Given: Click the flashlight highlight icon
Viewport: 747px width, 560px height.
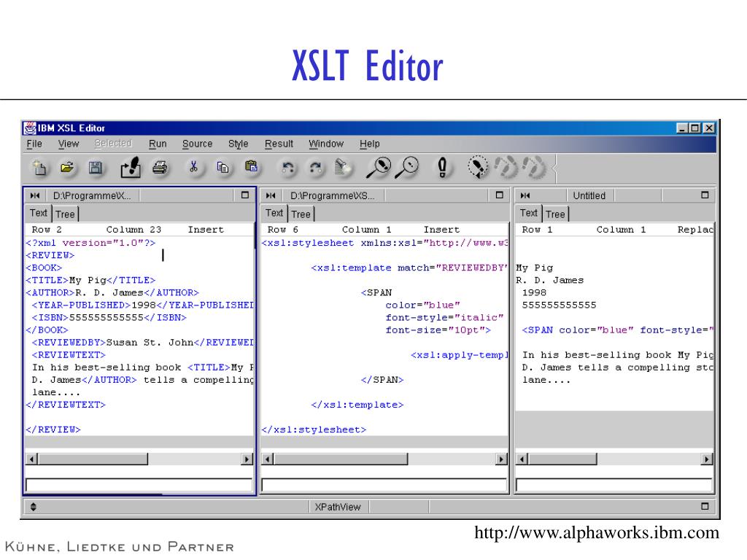Looking at the screenshot, I should pyautogui.click(x=343, y=167).
